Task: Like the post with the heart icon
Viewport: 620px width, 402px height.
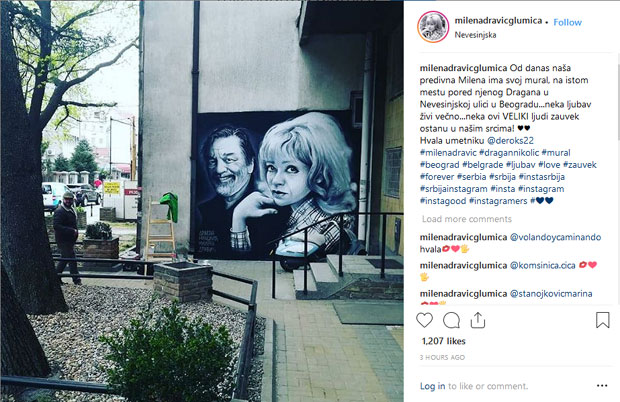Action: click(x=424, y=320)
